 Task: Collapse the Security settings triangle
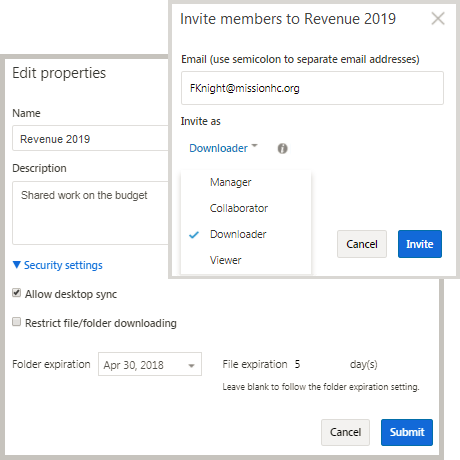point(17,265)
